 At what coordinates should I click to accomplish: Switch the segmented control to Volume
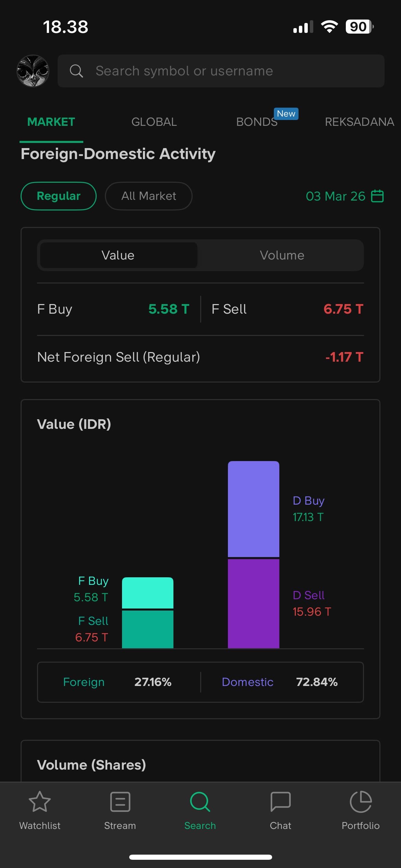pyautogui.click(x=282, y=255)
